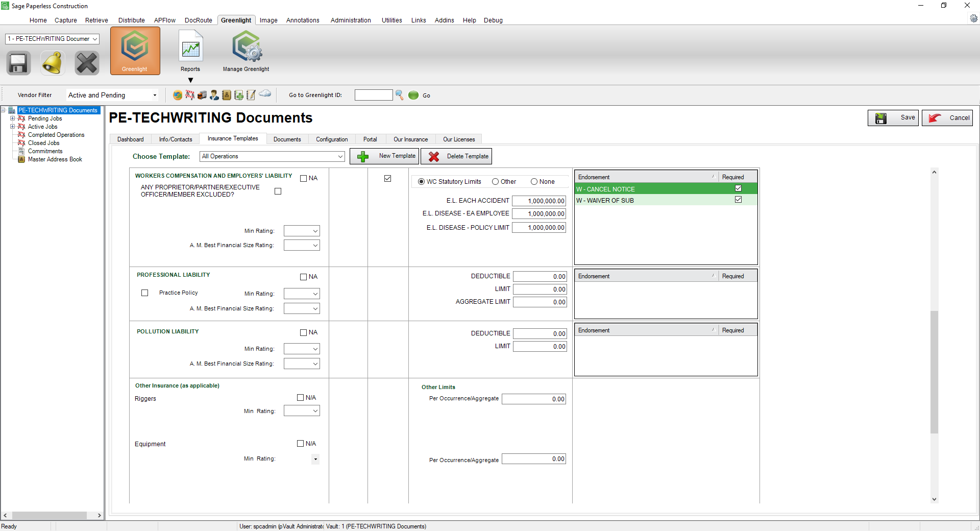
Task: Click the Save button
Action: click(893, 118)
